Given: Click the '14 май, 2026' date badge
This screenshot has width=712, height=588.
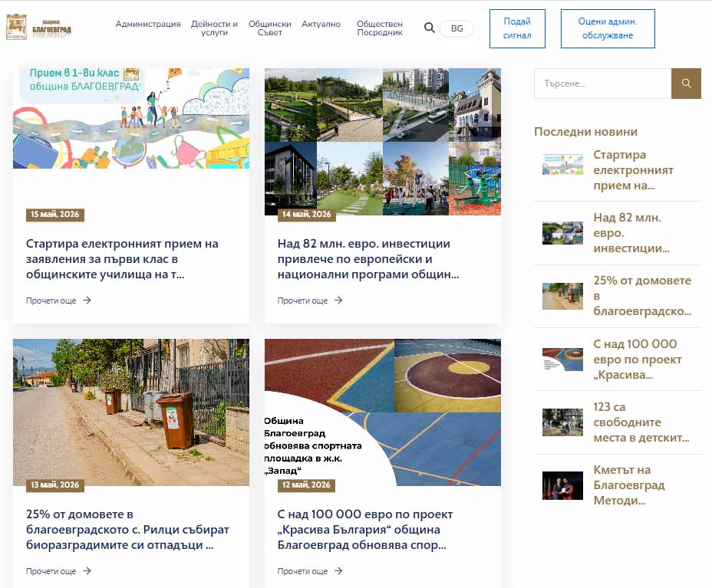Looking at the screenshot, I should [306, 214].
